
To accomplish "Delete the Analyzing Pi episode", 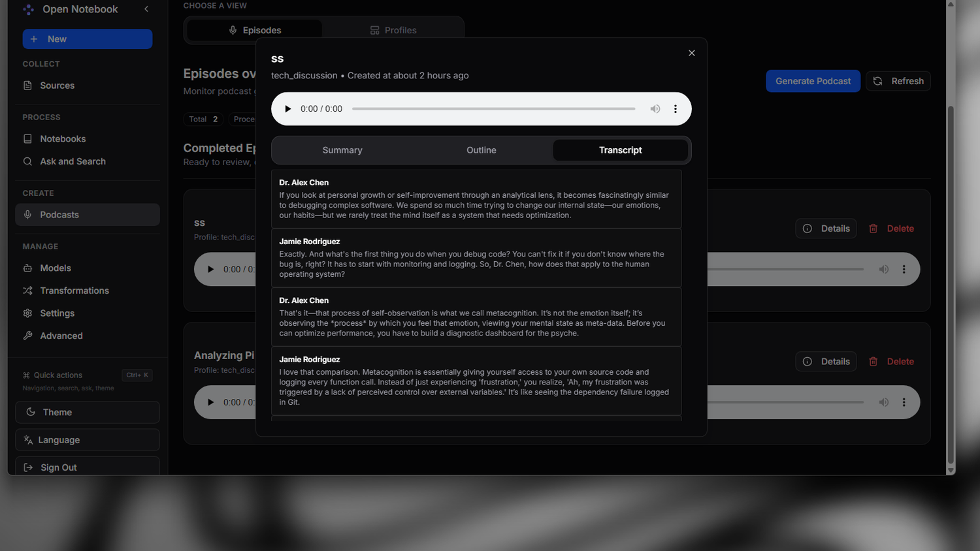I will [x=891, y=362].
